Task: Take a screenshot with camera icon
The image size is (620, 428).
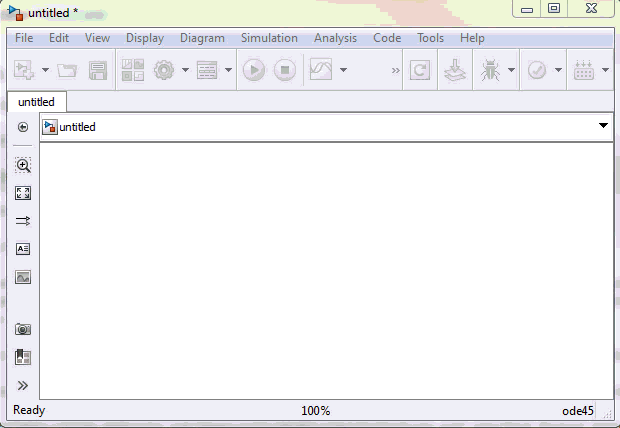Action: [23, 329]
